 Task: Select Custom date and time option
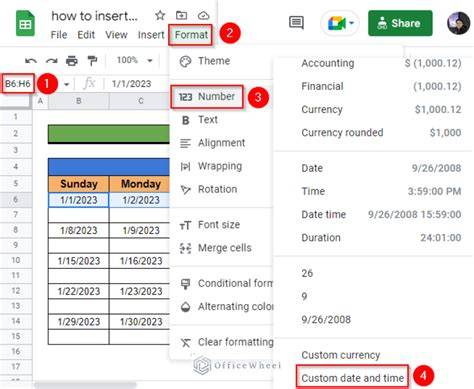352,378
